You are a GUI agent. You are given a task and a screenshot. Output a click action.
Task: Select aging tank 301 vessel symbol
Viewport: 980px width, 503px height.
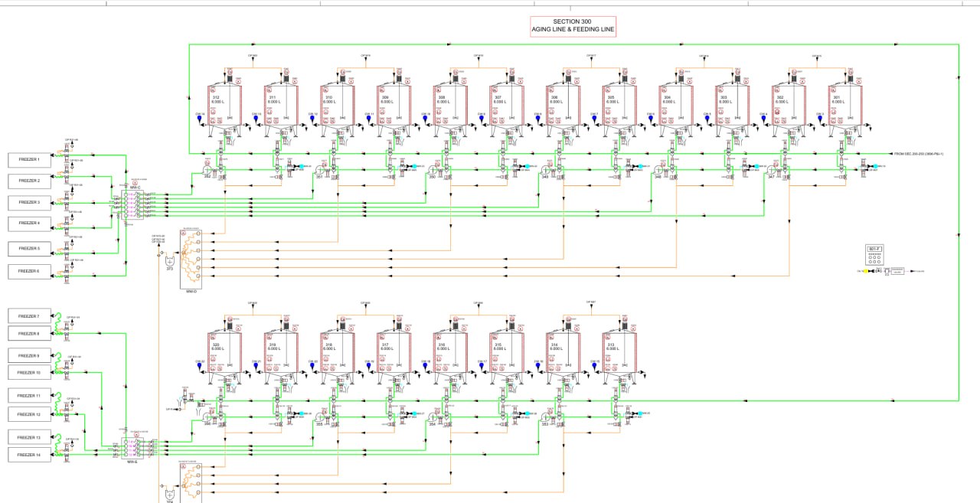tap(846, 103)
